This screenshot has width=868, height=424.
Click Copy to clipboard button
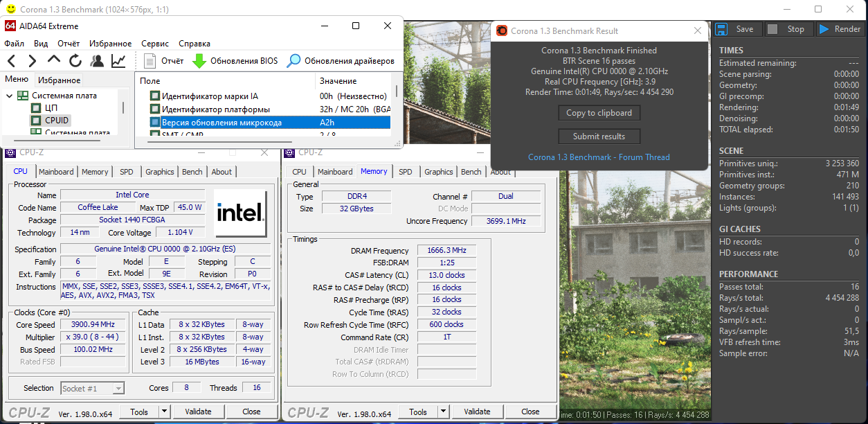[599, 113]
